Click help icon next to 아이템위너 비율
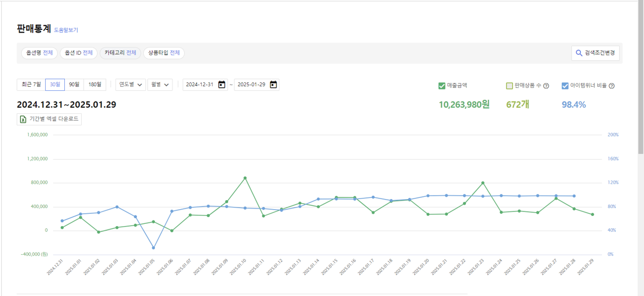The height and width of the screenshot is (296, 644). point(612,86)
